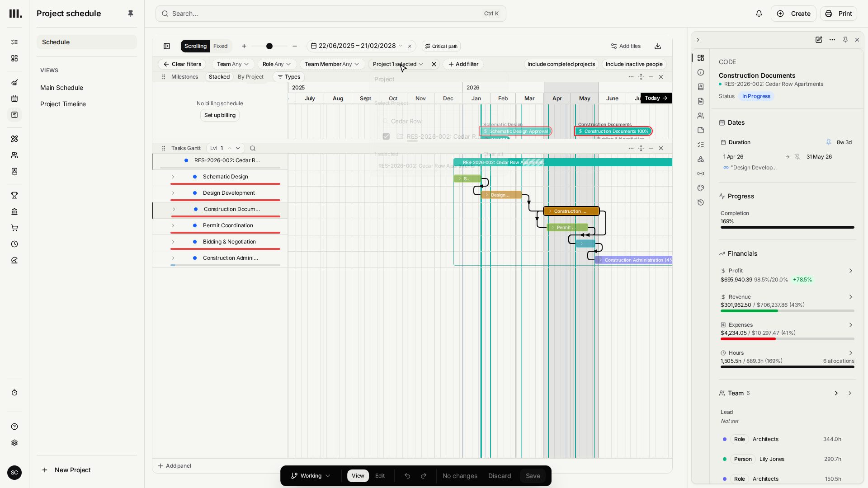868x488 pixels.
Task: Open the Project Timeline view
Action: pyautogui.click(x=63, y=104)
